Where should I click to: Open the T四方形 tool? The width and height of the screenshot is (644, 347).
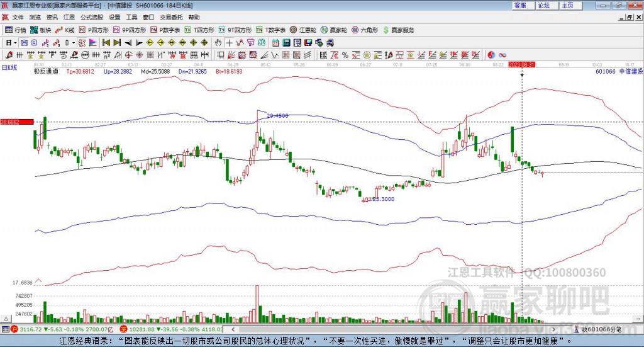(x=199, y=30)
